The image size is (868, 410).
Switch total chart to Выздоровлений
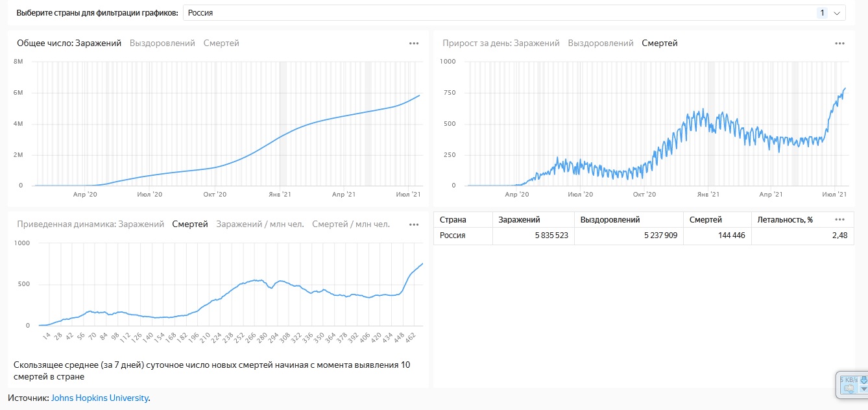click(x=162, y=43)
